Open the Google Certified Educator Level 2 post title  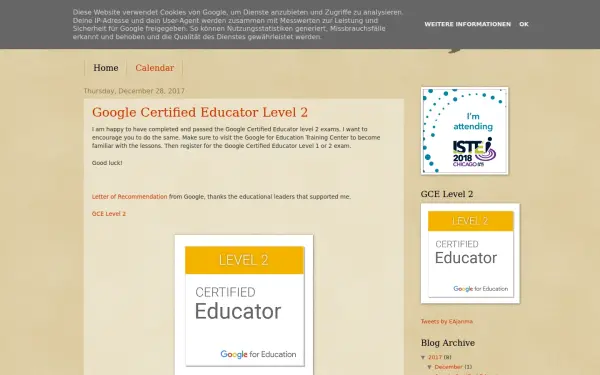coord(200,112)
